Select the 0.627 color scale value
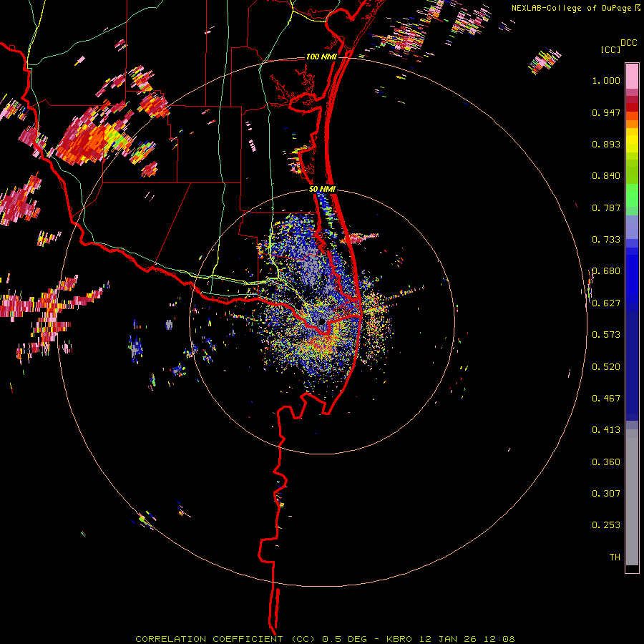 point(606,303)
